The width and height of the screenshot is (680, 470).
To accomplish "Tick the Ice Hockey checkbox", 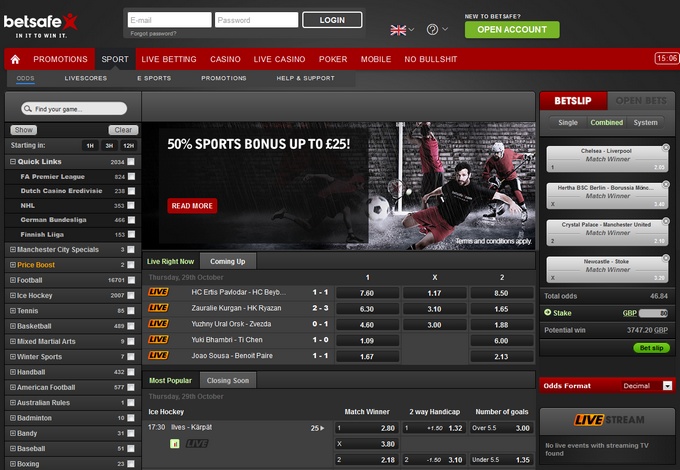I will pyautogui.click(x=131, y=295).
